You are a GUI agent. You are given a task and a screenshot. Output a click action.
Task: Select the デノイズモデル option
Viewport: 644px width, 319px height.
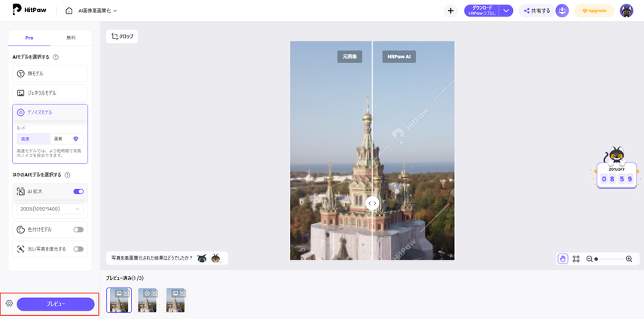pos(50,112)
